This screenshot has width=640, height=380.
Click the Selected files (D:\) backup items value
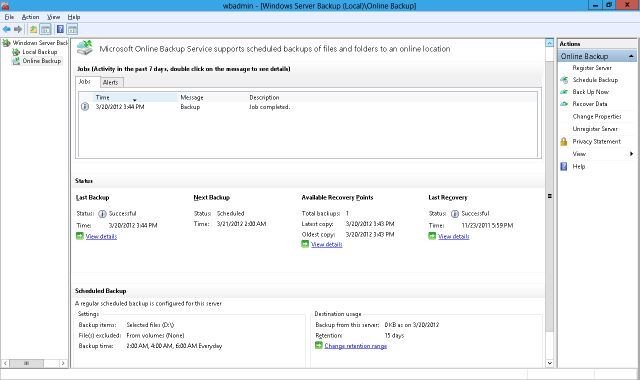click(x=150, y=325)
